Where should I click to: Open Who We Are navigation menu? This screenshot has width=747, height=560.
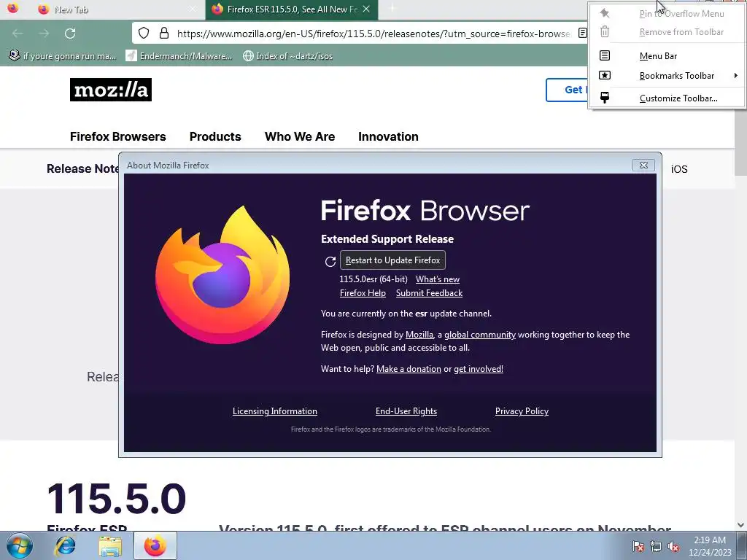tap(300, 136)
